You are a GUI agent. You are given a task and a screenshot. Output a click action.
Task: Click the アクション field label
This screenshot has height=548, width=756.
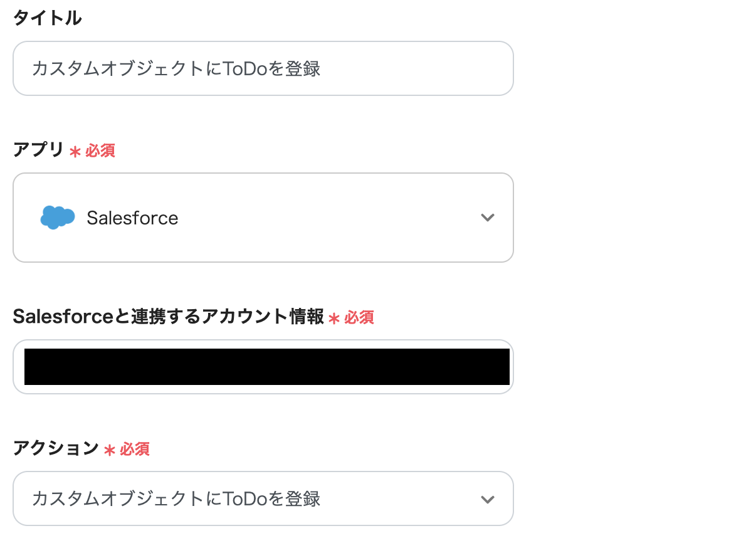point(56,448)
